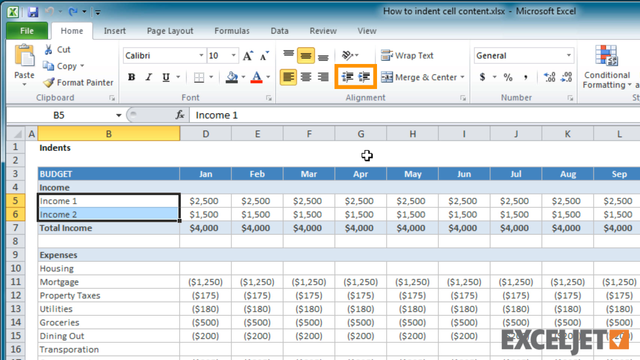Click the Increase Font Size icon
This screenshot has height=360, width=640.
pos(248,56)
